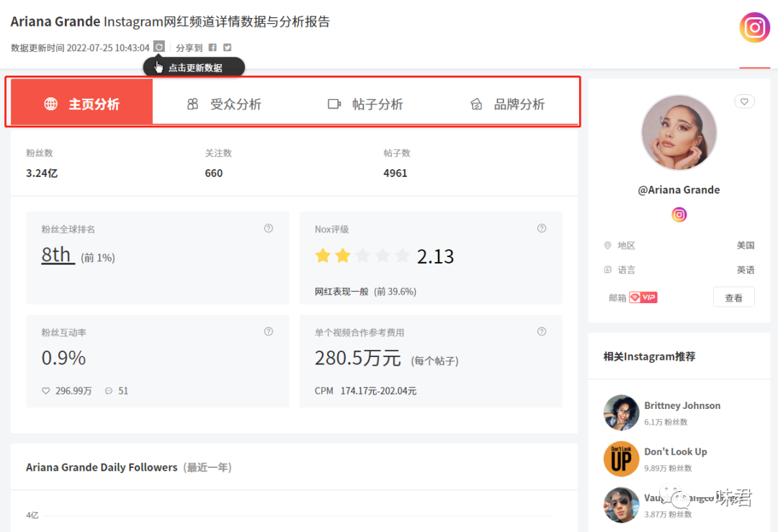Screen dimensions: 778x532
Task: Open the 主页分析 tab
Action: pyautogui.click(x=82, y=102)
